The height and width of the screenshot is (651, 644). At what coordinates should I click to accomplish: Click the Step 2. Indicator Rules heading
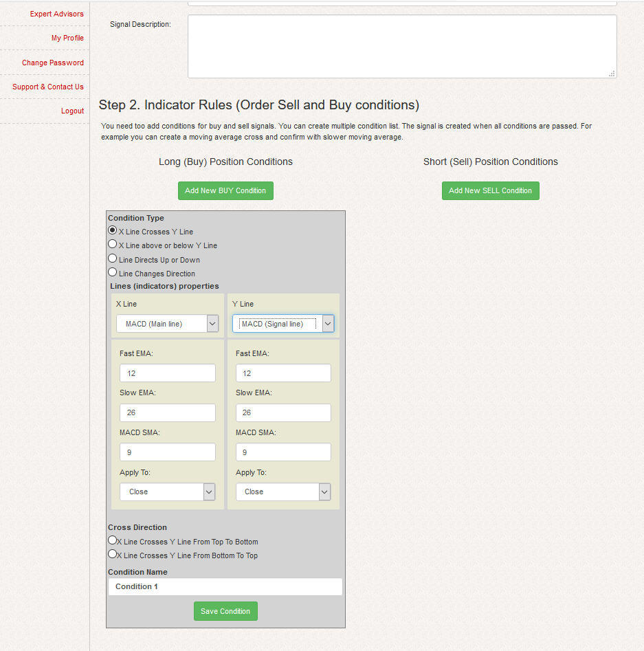[258, 105]
